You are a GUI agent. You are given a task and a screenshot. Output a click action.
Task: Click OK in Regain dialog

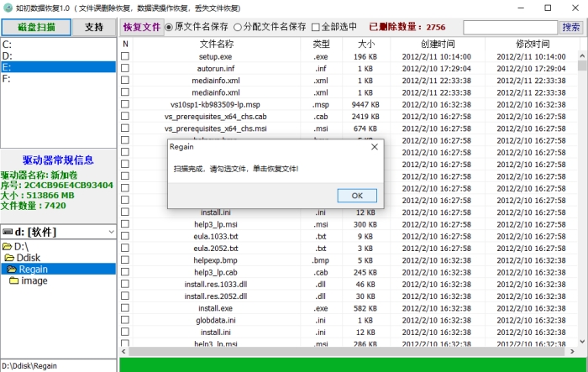click(x=357, y=196)
